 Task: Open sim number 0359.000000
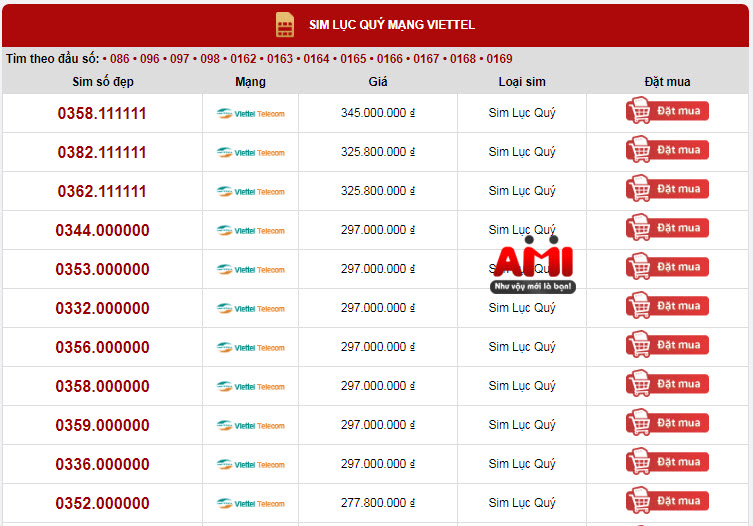click(102, 425)
